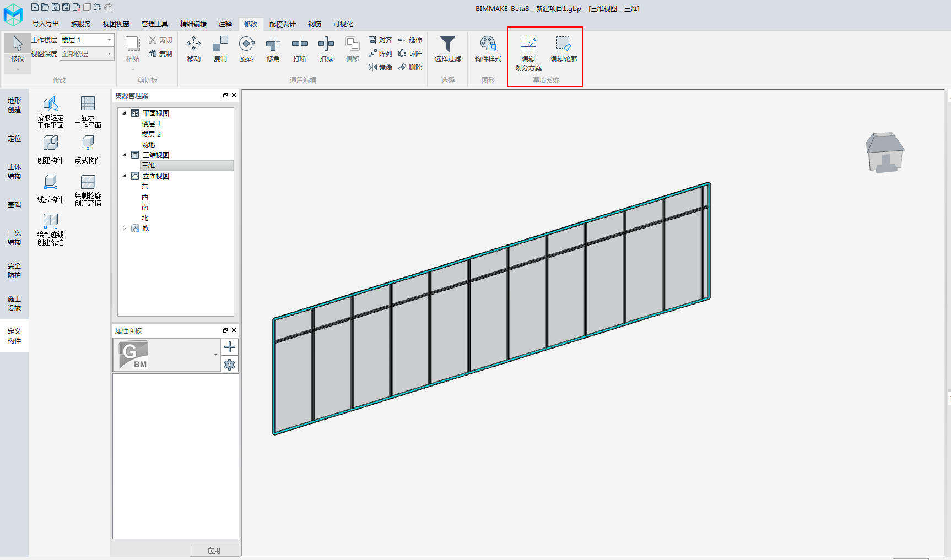Viewport: 951px width, 560px height.
Task: Click the view cube house navigator
Action: tap(885, 153)
